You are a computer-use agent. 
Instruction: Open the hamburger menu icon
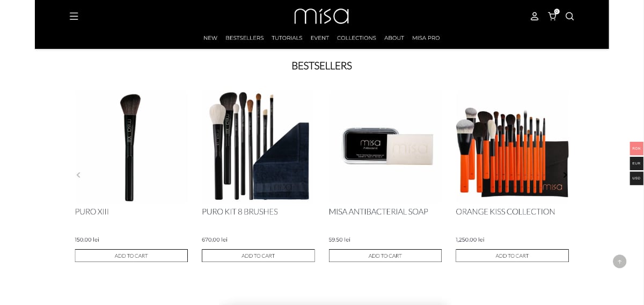[x=74, y=16]
